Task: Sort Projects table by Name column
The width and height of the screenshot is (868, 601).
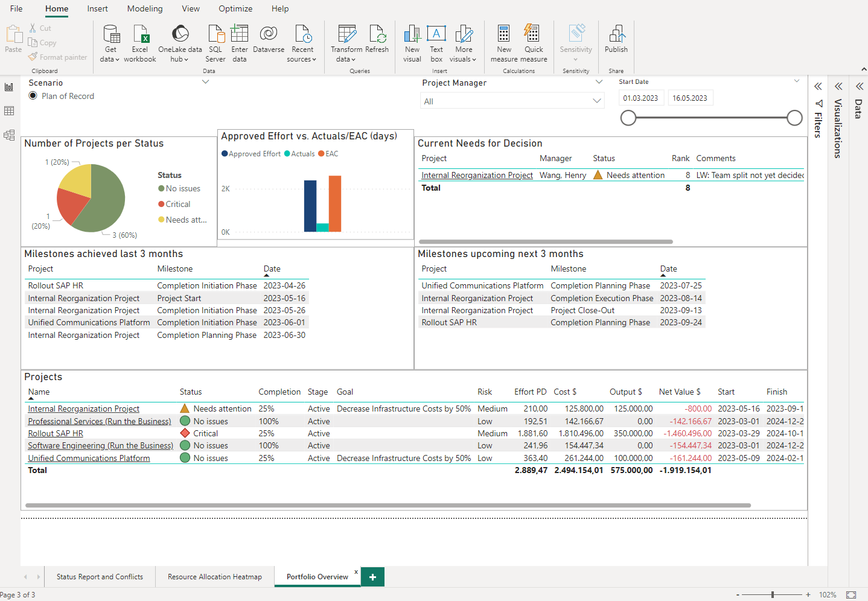Action: click(x=39, y=392)
